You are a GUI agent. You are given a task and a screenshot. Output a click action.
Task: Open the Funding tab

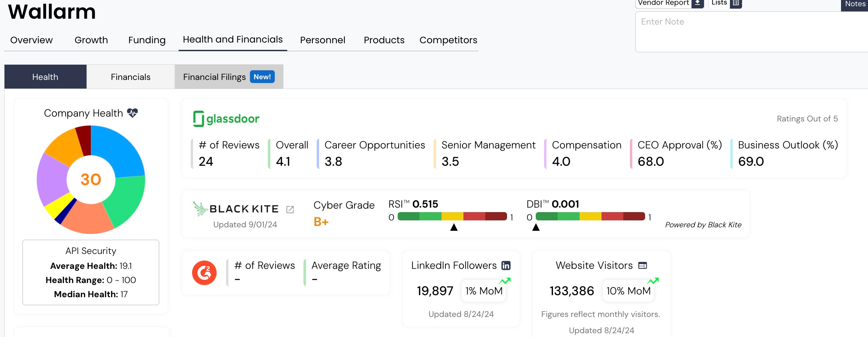pyautogui.click(x=147, y=40)
